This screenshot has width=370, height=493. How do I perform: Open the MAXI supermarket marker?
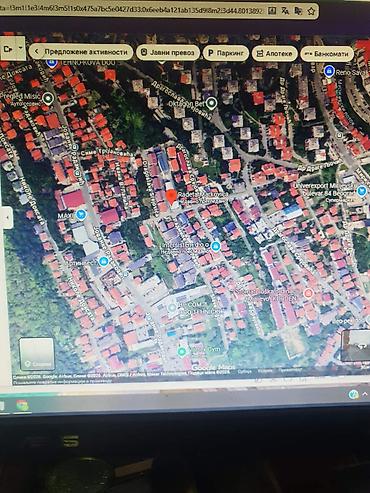pyautogui.click(x=80, y=215)
